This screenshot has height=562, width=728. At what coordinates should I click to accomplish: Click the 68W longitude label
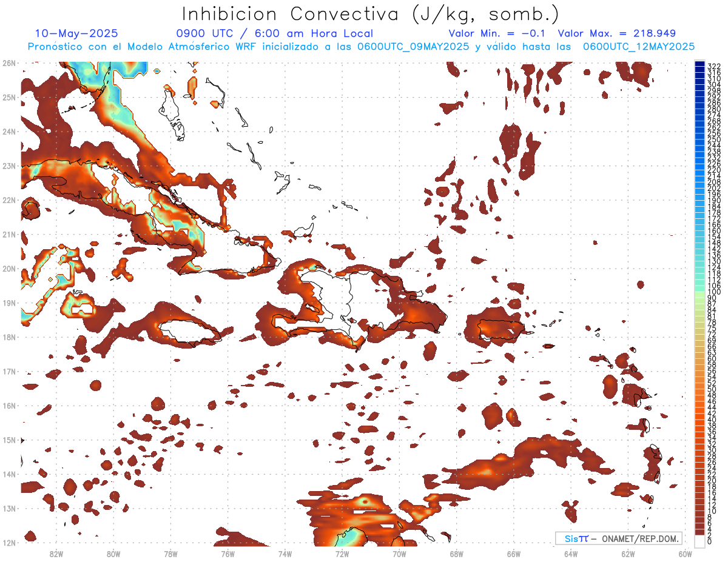click(456, 554)
